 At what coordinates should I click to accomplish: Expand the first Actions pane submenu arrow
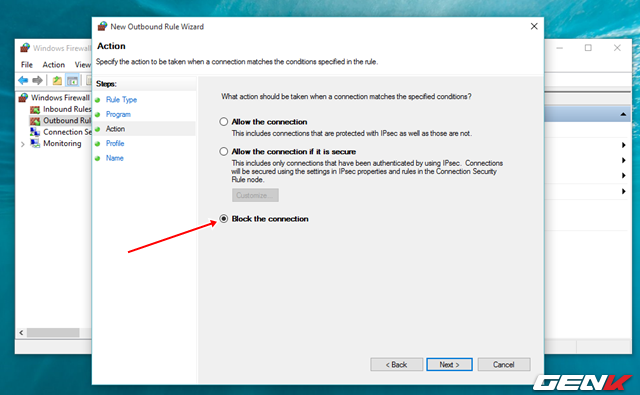623,145
